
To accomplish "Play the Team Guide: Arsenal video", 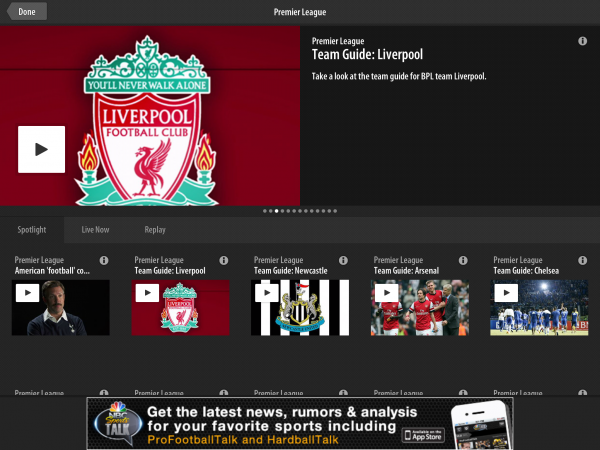I will tap(386, 293).
